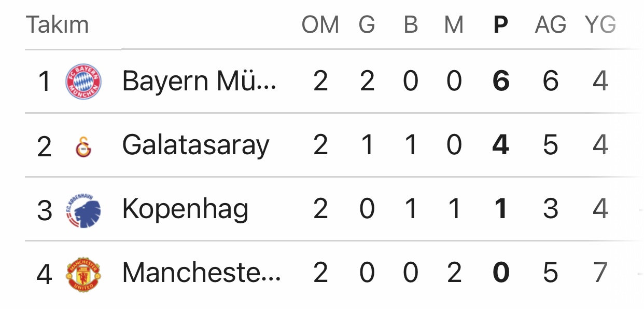Click the Manchester United club crest

click(83, 274)
